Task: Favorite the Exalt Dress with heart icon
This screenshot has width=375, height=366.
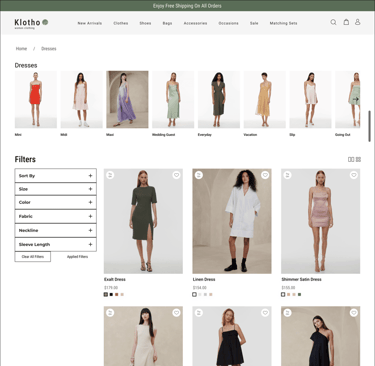Action: pyautogui.click(x=176, y=175)
